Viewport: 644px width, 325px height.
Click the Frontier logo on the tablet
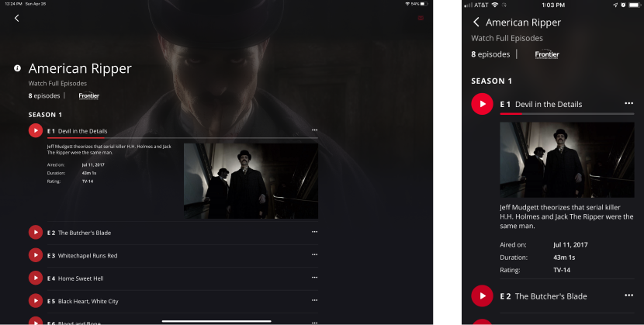click(x=89, y=96)
